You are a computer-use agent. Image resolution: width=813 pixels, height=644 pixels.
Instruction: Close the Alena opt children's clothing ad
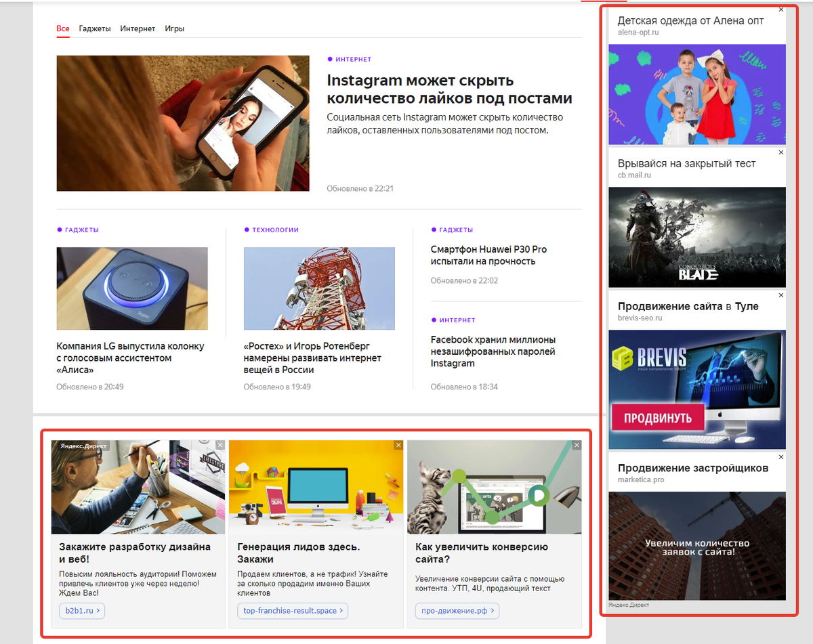(x=781, y=9)
